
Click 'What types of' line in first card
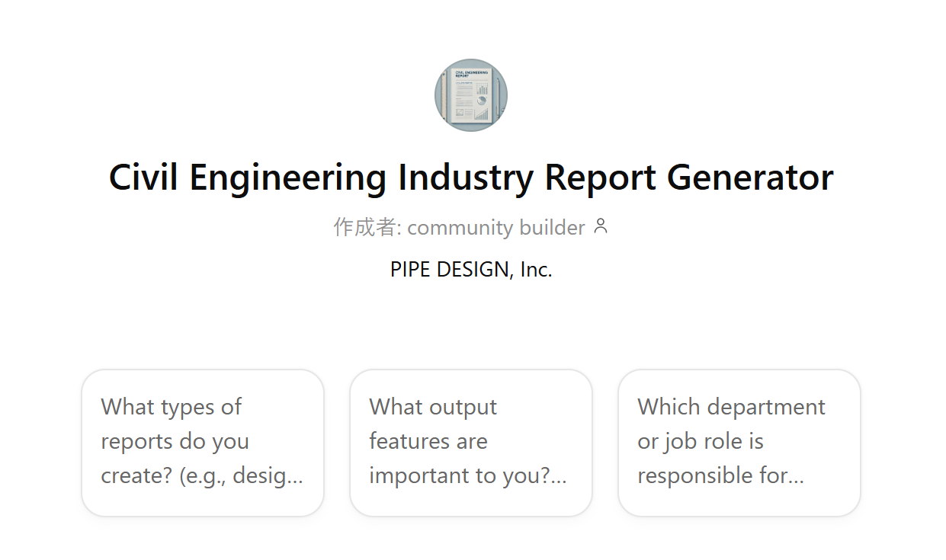(x=171, y=407)
